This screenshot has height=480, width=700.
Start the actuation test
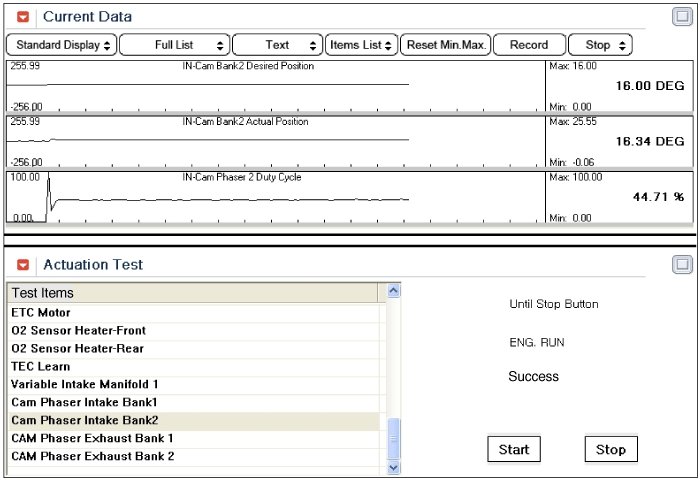(x=514, y=449)
